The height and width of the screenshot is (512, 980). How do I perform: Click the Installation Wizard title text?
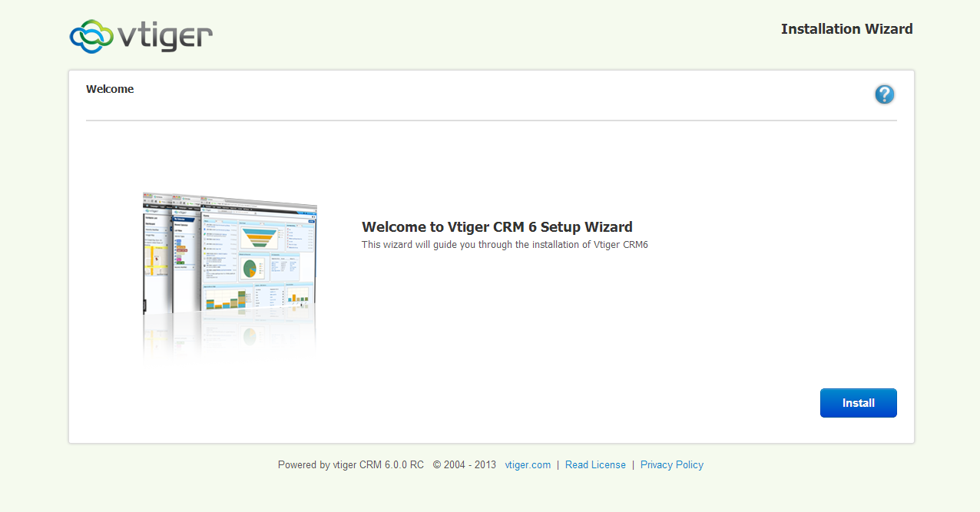846,29
